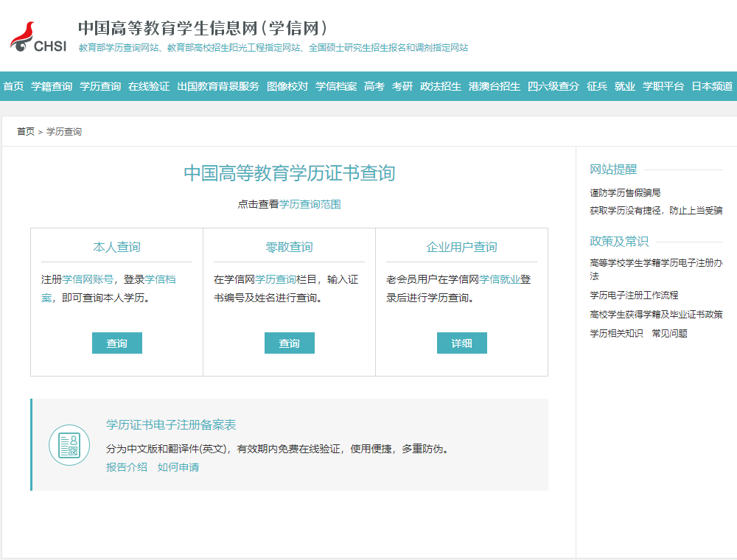Follow the 学信档案 link in 本人查询 text
Screen dimensions: 737x560
tap(160, 279)
